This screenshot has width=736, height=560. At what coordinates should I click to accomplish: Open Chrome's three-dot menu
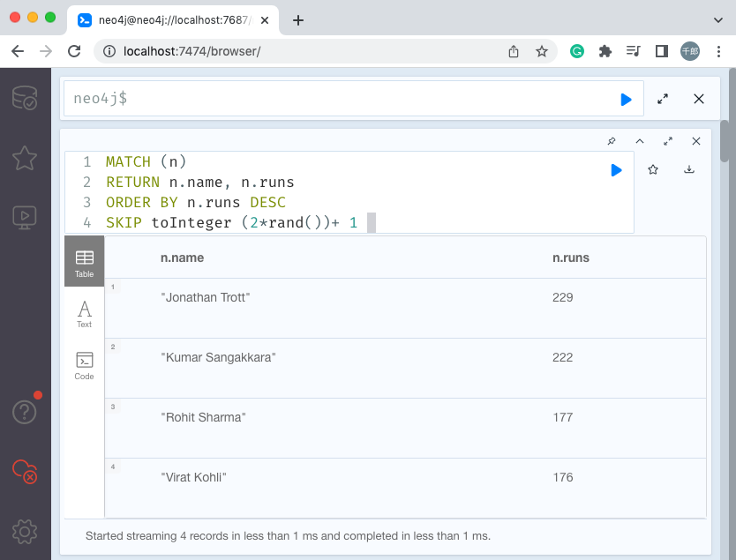718,51
